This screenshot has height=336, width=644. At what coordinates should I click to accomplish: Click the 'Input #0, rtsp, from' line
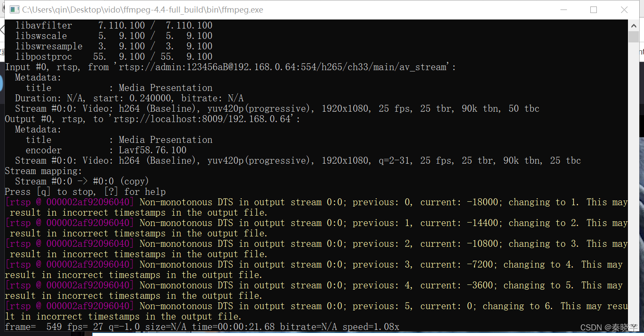click(x=230, y=67)
